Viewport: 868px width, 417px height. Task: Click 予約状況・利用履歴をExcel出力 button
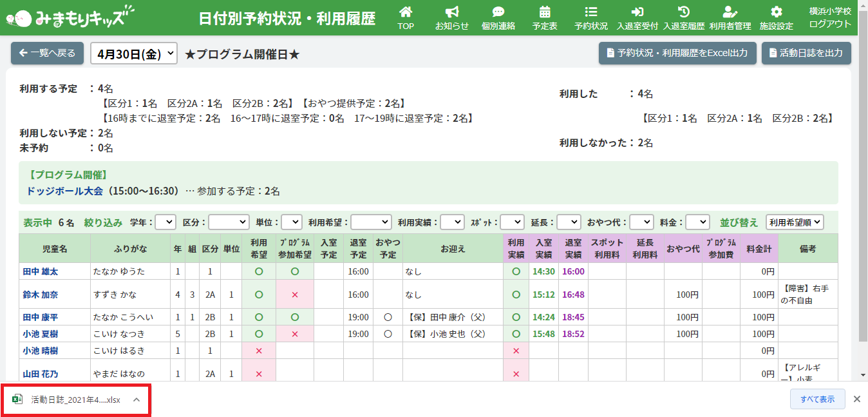[x=677, y=53]
